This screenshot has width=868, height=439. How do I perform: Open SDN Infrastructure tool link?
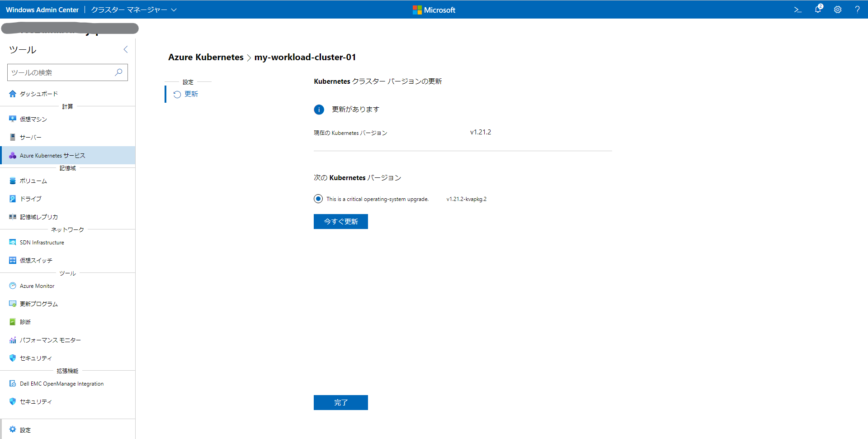(x=68, y=242)
